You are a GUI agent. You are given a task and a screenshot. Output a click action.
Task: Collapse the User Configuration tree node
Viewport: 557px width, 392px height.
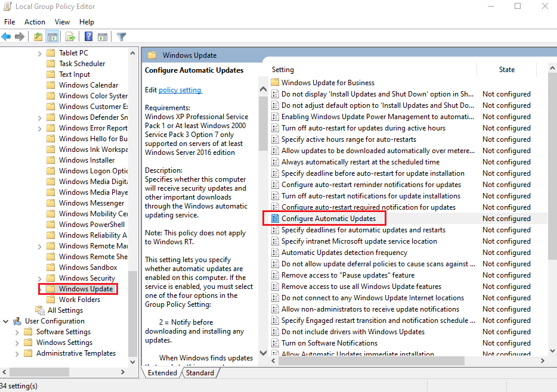[6, 321]
